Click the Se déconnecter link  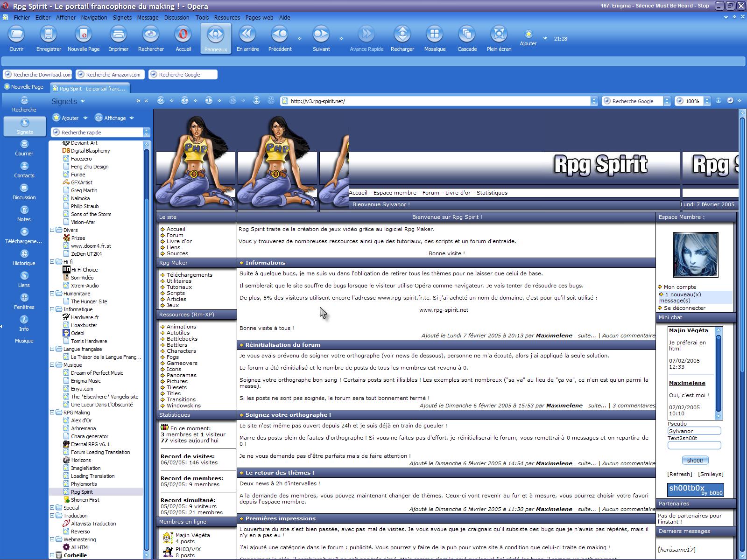click(x=685, y=308)
